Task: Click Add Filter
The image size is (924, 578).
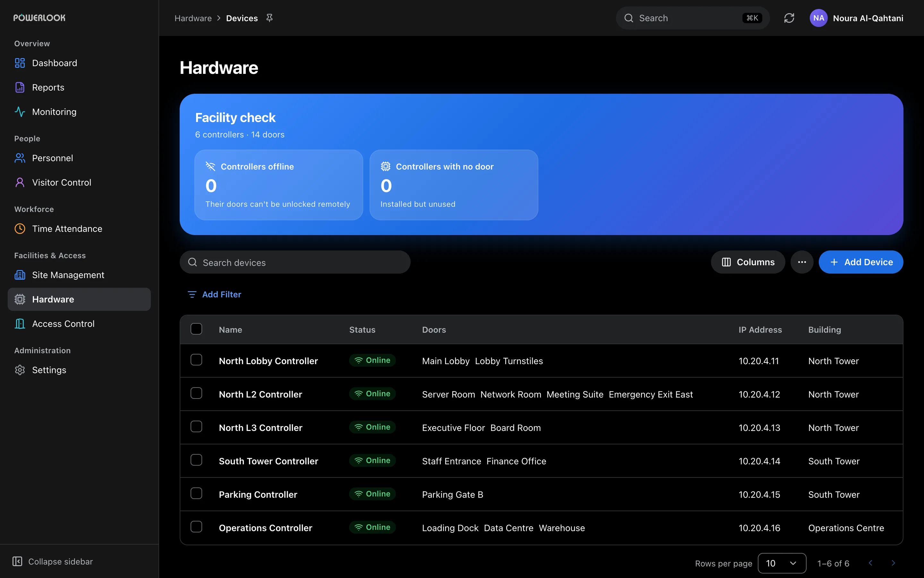Action: [214, 294]
